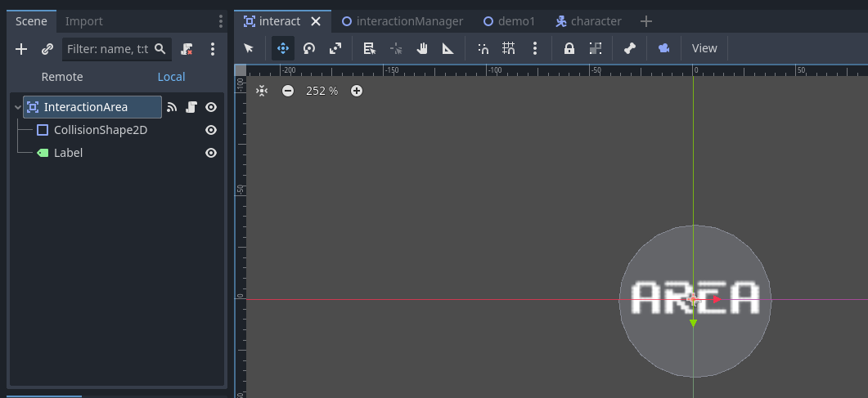Choose the change pivot tool
The width and height of the screenshot is (868, 398).
[396, 48]
